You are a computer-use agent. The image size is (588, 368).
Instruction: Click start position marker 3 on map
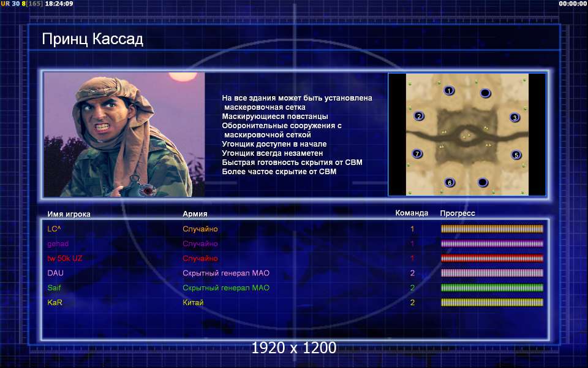click(515, 118)
